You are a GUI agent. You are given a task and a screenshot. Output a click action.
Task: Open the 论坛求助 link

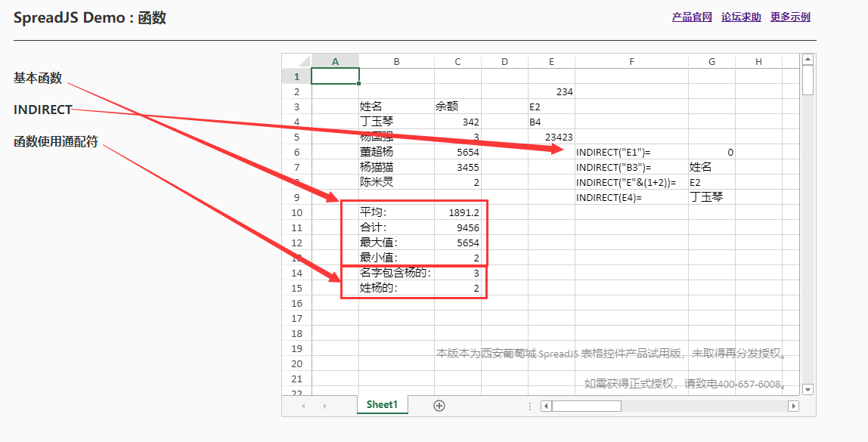(x=741, y=17)
